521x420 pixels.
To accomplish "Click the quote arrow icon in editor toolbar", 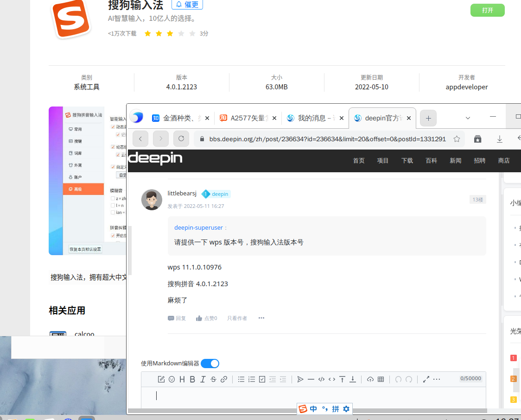I will (x=300, y=379).
